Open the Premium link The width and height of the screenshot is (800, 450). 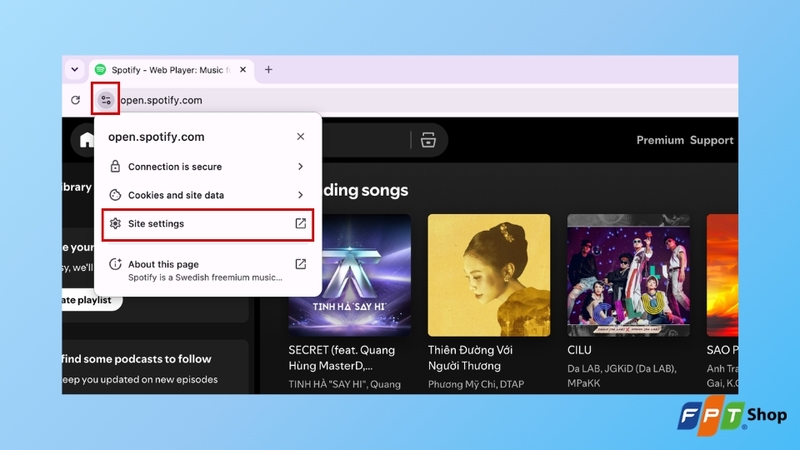coord(660,140)
